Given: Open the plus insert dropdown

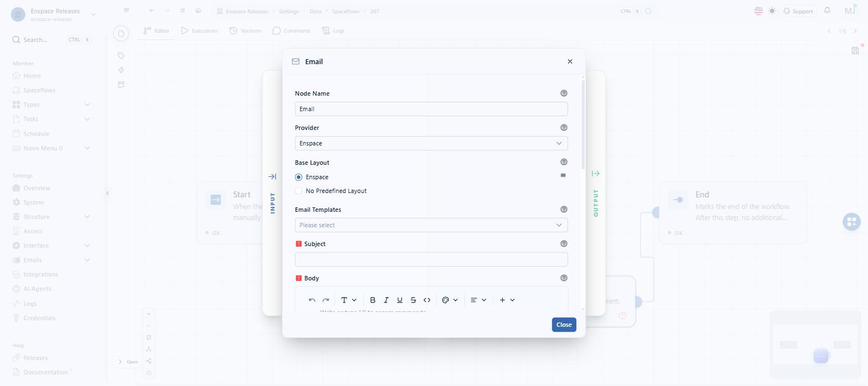Looking at the screenshot, I should tap(507, 300).
